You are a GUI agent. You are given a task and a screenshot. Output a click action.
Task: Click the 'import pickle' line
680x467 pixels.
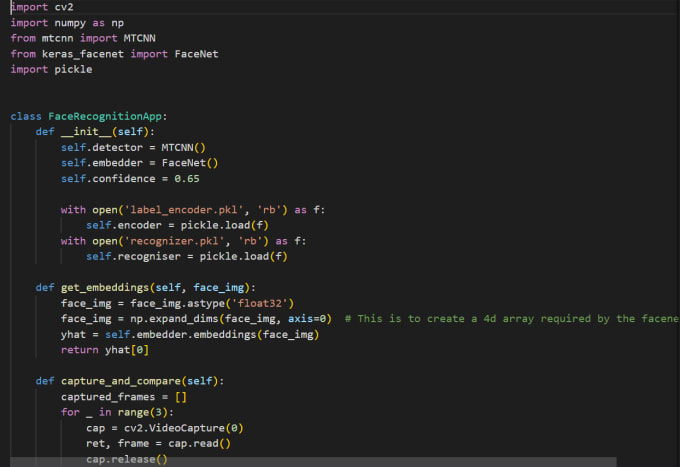(x=51, y=69)
